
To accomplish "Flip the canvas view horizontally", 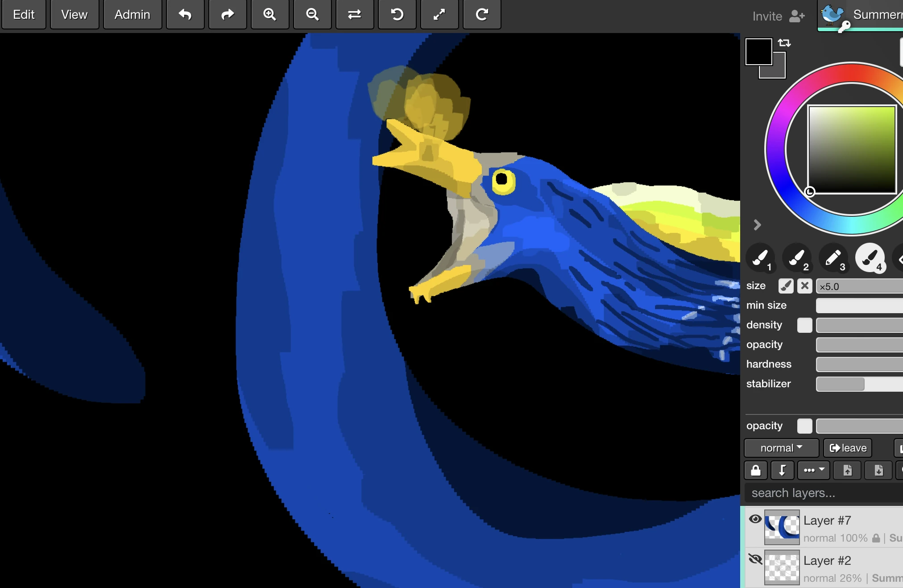I will pos(354,15).
